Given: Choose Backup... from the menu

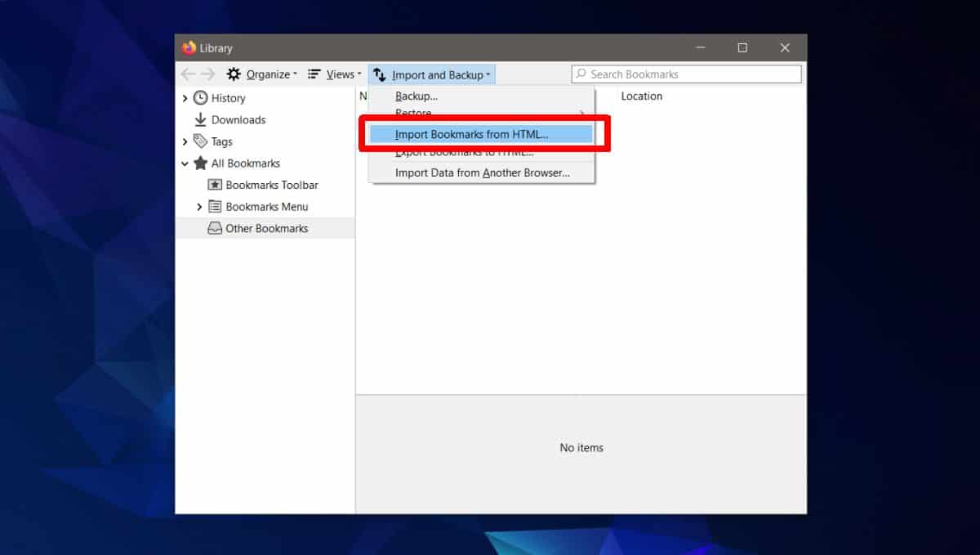Looking at the screenshot, I should click(481, 96).
